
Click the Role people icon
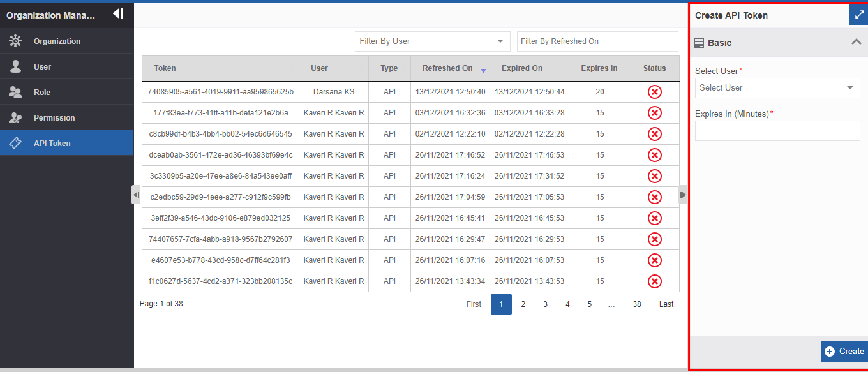(x=15, y=92)
